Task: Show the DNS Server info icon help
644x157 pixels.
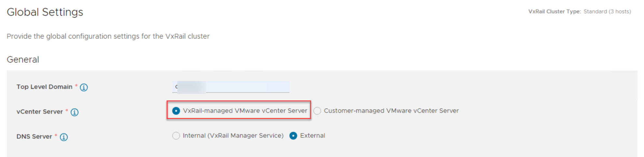Action: click(64, 137)
